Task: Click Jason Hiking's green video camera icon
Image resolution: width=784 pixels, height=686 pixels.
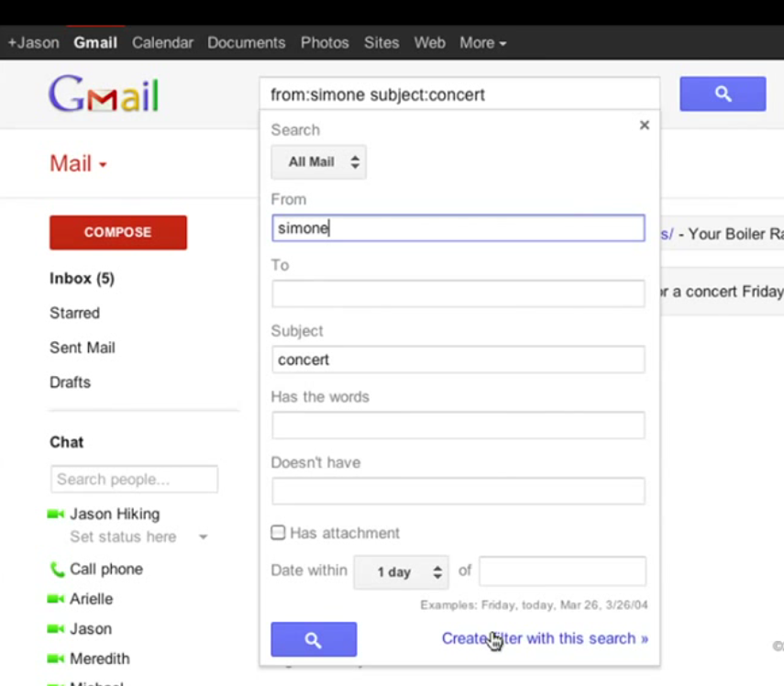Action: pyautogui.click(x=56, y=514)
